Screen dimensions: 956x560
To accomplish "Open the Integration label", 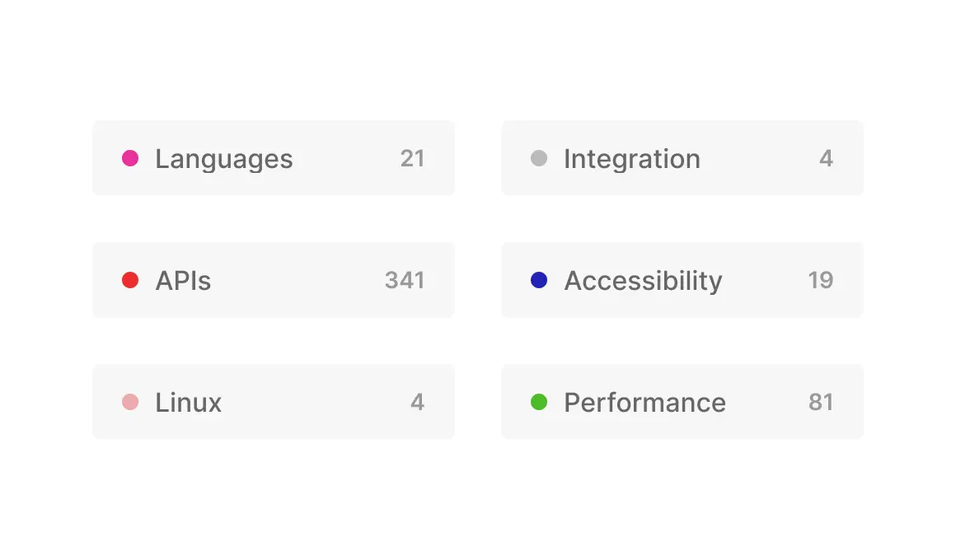I will (x=632, y=159).
